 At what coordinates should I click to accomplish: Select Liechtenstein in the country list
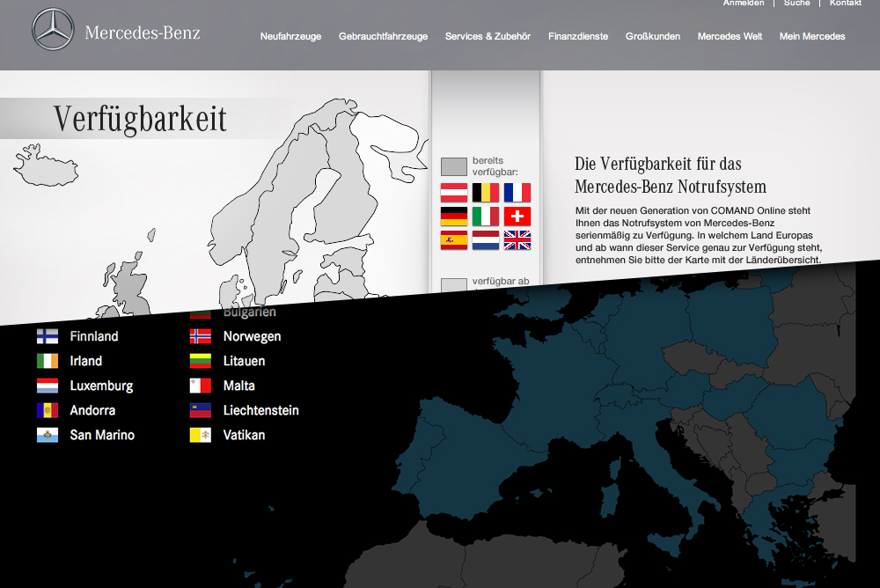tap(260, 410)
